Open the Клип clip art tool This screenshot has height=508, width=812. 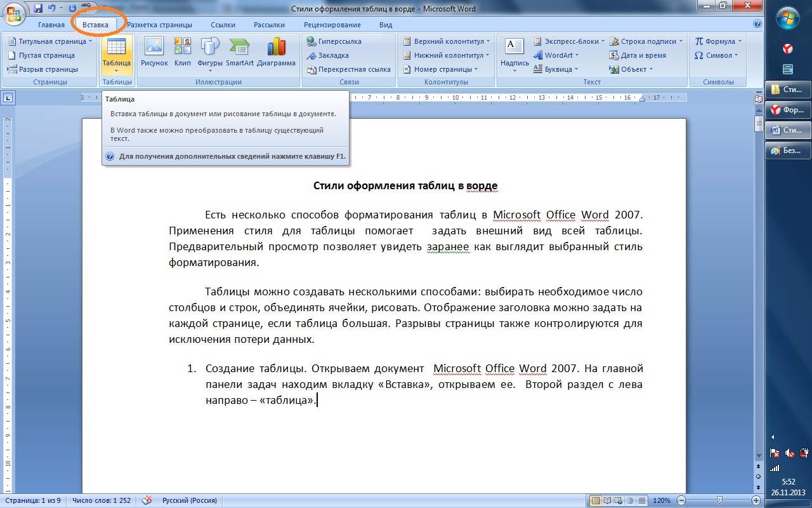(183, 53)
